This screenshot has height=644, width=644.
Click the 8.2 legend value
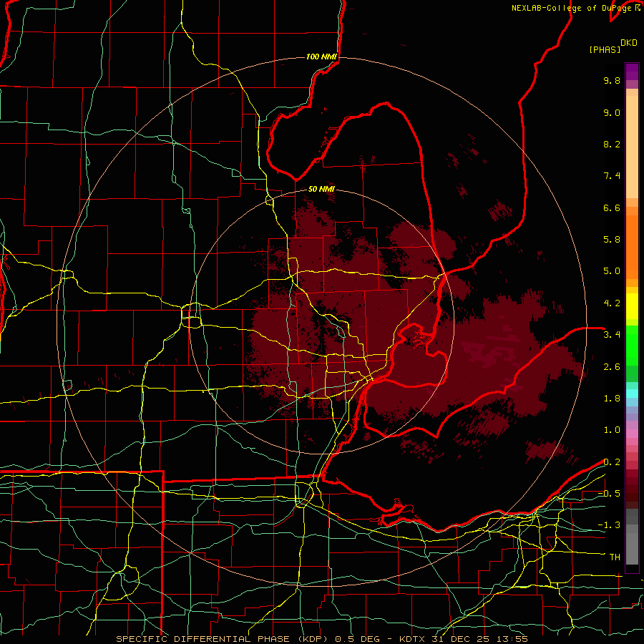click(612, 144)
